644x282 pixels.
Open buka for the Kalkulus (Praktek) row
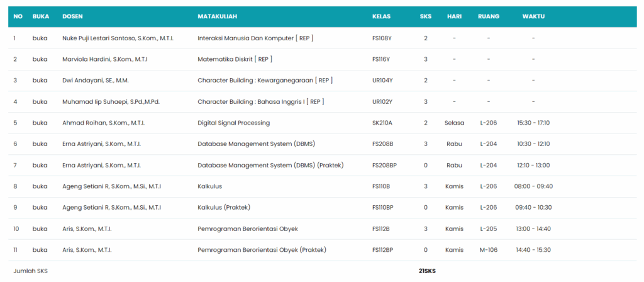(x=40, y=208)
